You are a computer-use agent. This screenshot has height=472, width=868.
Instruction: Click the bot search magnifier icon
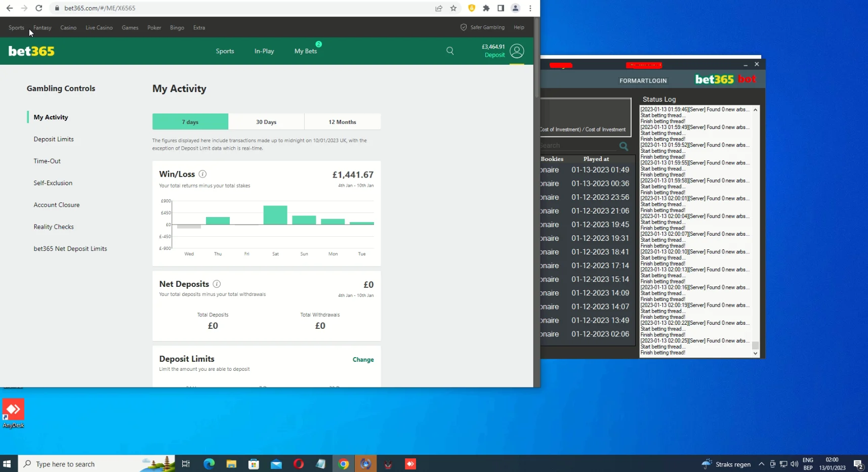pos(624,146)
